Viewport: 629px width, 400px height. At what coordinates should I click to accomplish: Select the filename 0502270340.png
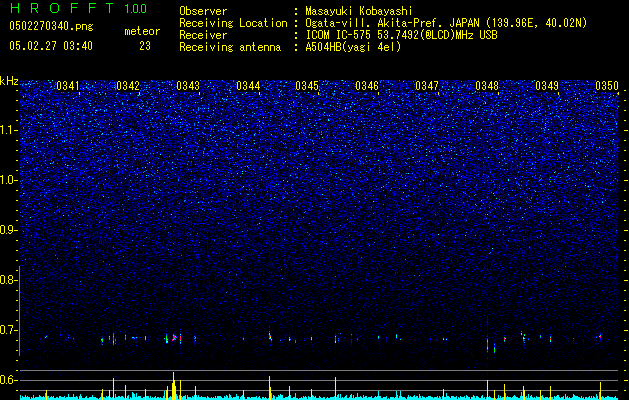point(51,26)
